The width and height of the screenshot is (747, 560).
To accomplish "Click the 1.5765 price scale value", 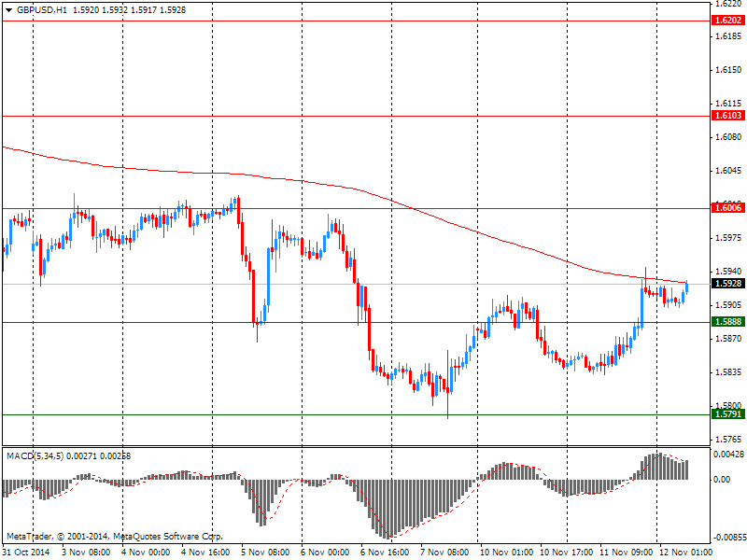I will [728, 439].
